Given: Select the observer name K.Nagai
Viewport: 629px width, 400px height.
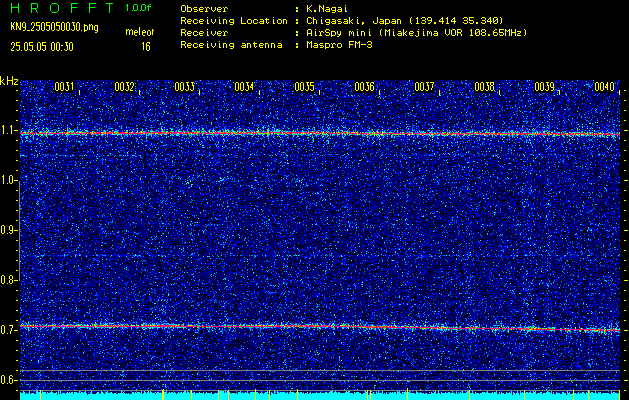Looking at the screenshot, I should tap(327, 9).
